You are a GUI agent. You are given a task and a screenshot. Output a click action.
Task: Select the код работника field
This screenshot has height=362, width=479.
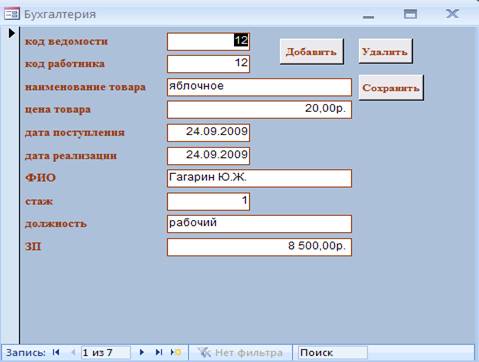click(208, 64)
